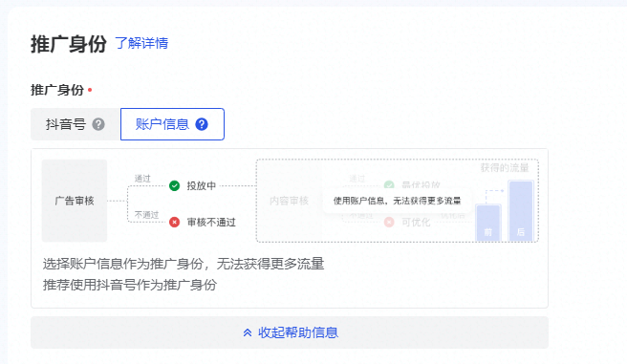Click the 后 traffic bar in chart
The height and width of the screenshot is (364, 627).
point(521,211)
